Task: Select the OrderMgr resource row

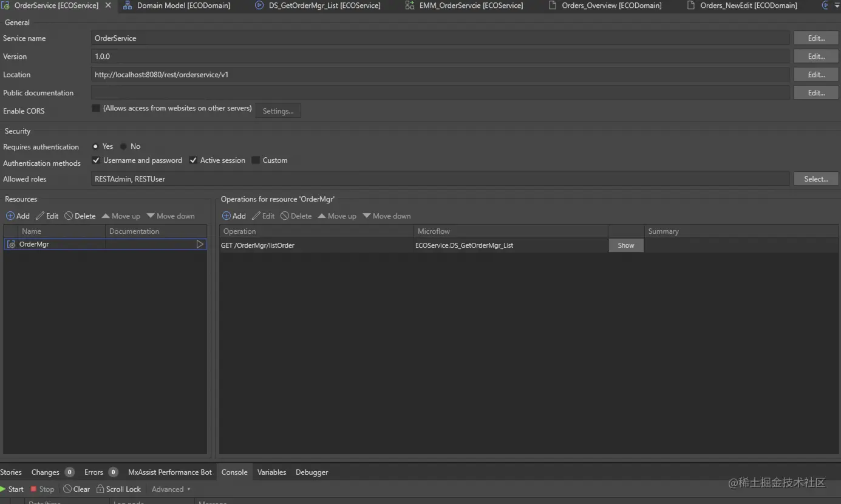Action: point(105,244)
